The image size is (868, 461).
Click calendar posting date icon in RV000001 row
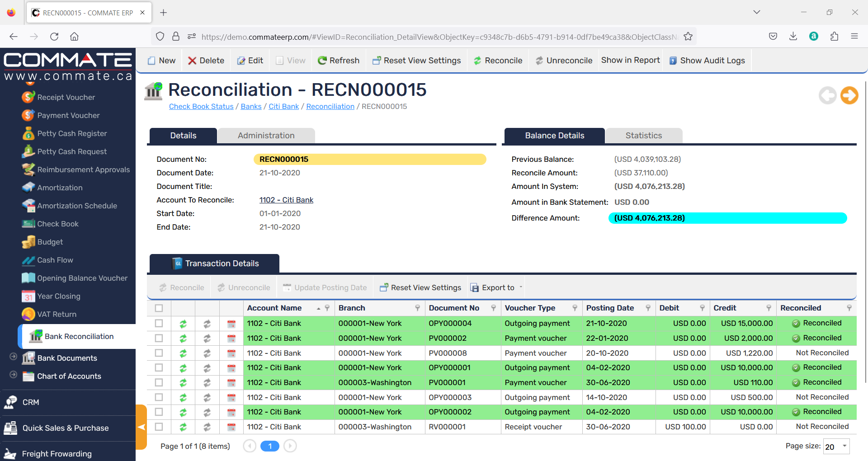click(x=231, y=427)
